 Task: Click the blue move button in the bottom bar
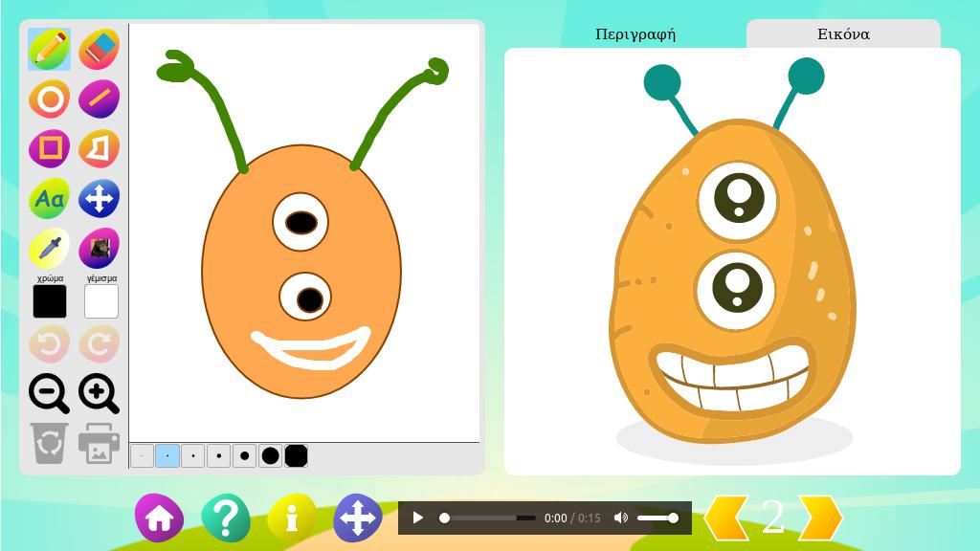pyautogui.click(x=358, y=518)
